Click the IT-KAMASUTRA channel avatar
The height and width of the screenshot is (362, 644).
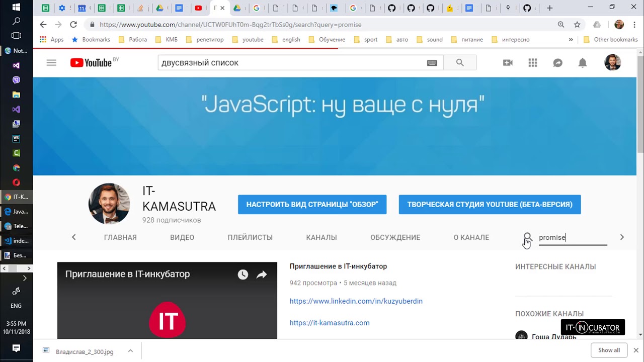[109, 204]
